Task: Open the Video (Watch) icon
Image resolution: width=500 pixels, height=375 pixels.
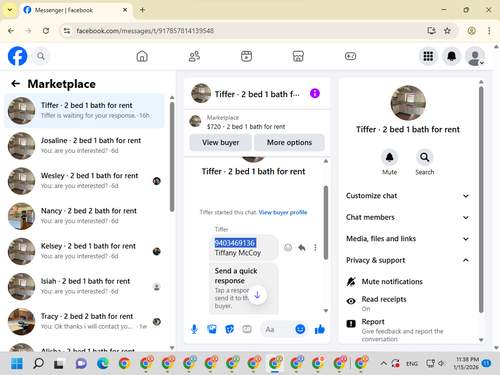Action: tap(246, 56)
